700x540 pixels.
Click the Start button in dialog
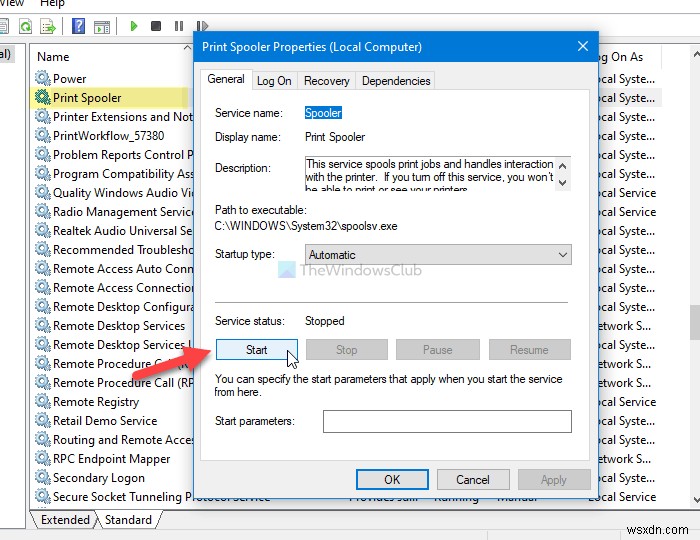tap(257, 349)
